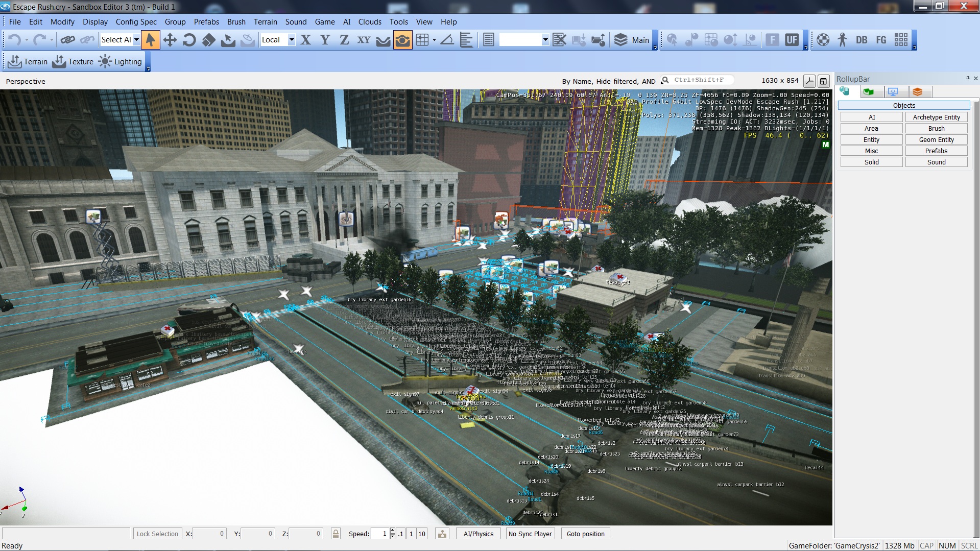The width and height of the screenshot is (980, 551).
Task: Open the Select Objects list icon
Action: coord(489,40)
